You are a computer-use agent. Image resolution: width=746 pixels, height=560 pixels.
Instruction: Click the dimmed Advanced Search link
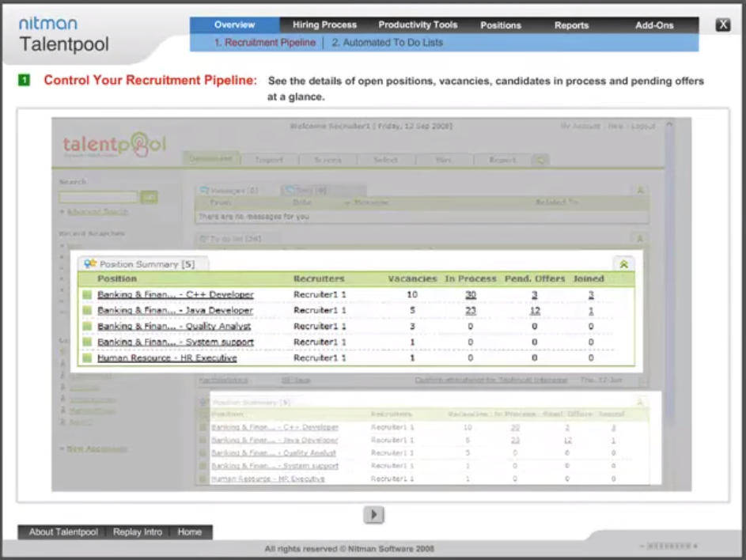pos(97,211)
